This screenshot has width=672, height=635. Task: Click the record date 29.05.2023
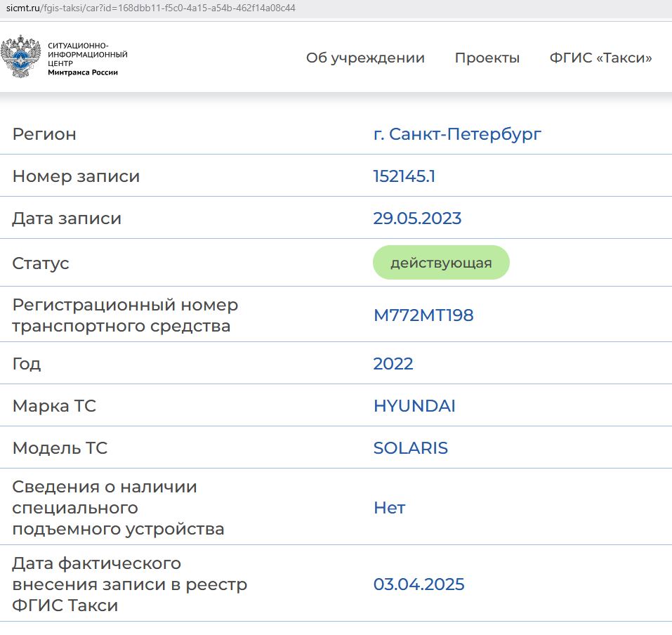click(417, 218)
